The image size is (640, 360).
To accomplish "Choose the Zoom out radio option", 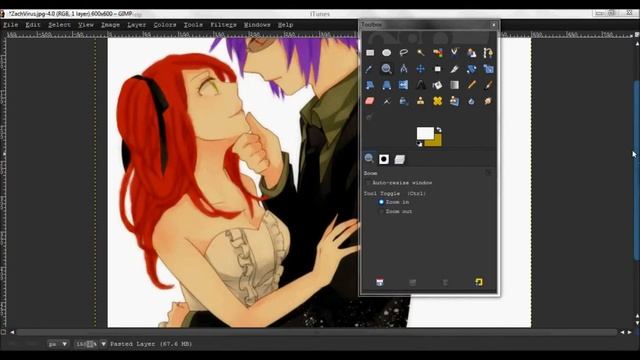I will 381,211.
